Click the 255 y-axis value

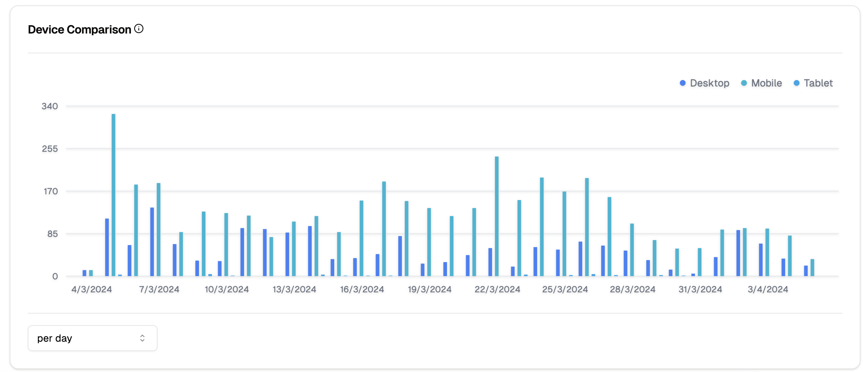50,149
